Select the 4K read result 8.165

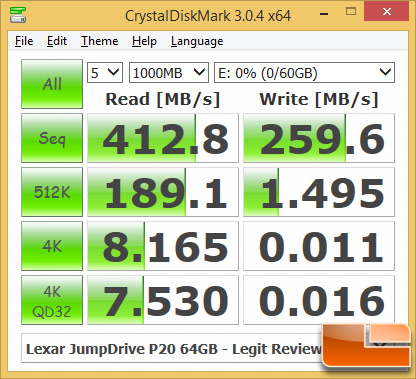163,246
